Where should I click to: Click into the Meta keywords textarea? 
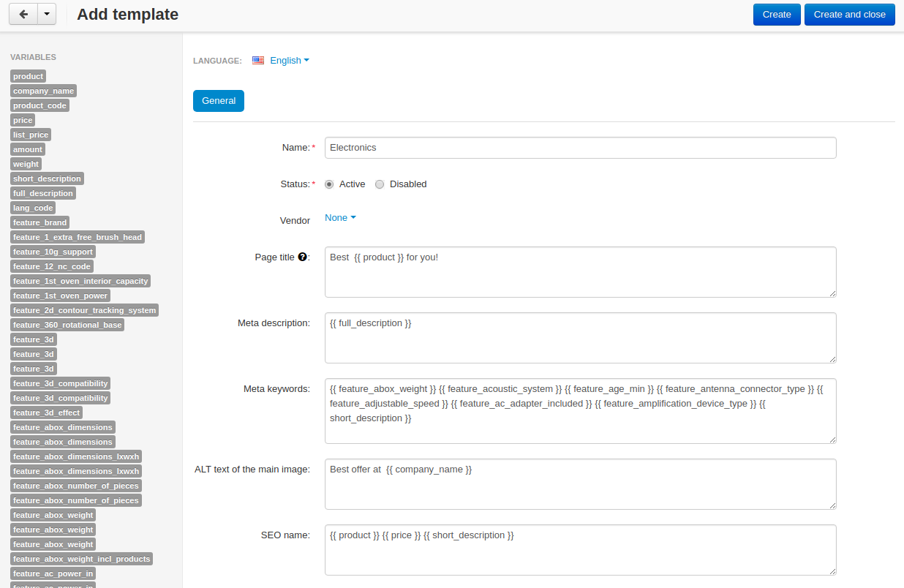[580, 411]
